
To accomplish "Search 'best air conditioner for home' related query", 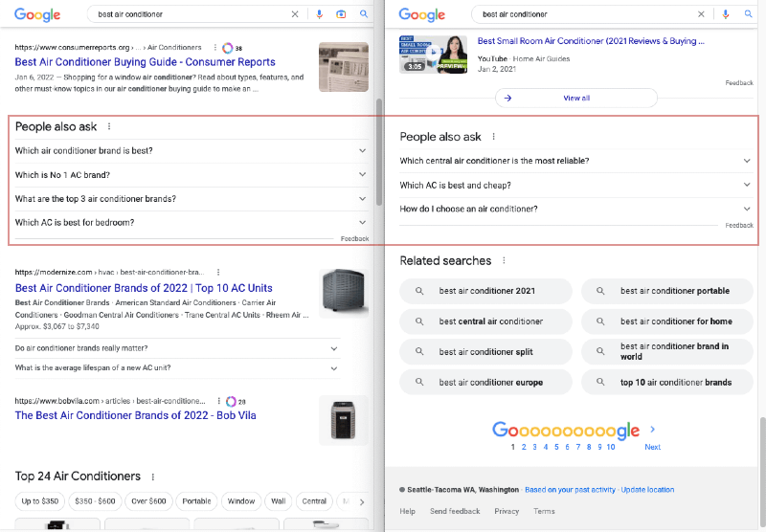I will coord(666,321).
